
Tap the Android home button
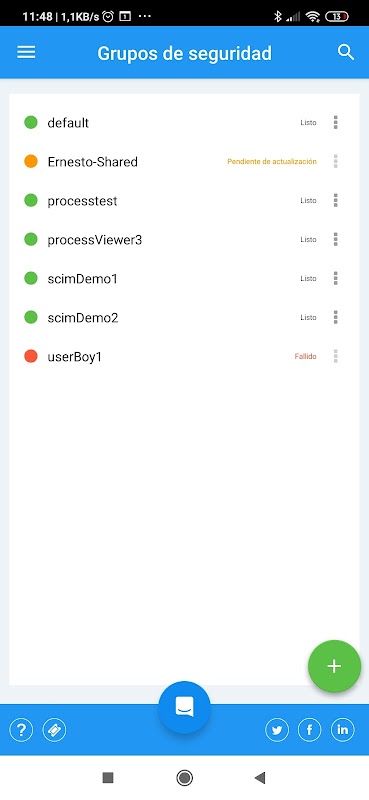(x=184, y=778)
